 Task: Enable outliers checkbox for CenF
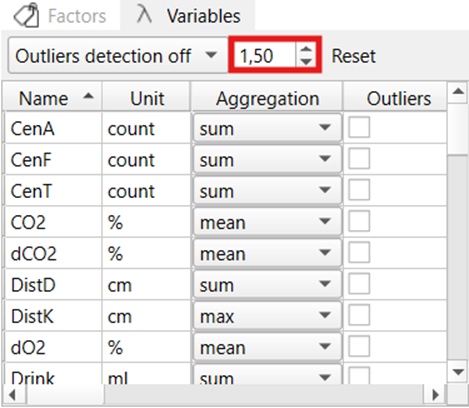[359, 158]
